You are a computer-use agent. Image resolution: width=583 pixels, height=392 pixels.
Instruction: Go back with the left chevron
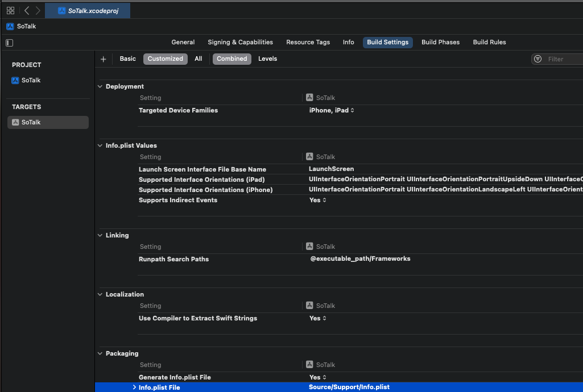pyautogui.click(x=27, y=11)
